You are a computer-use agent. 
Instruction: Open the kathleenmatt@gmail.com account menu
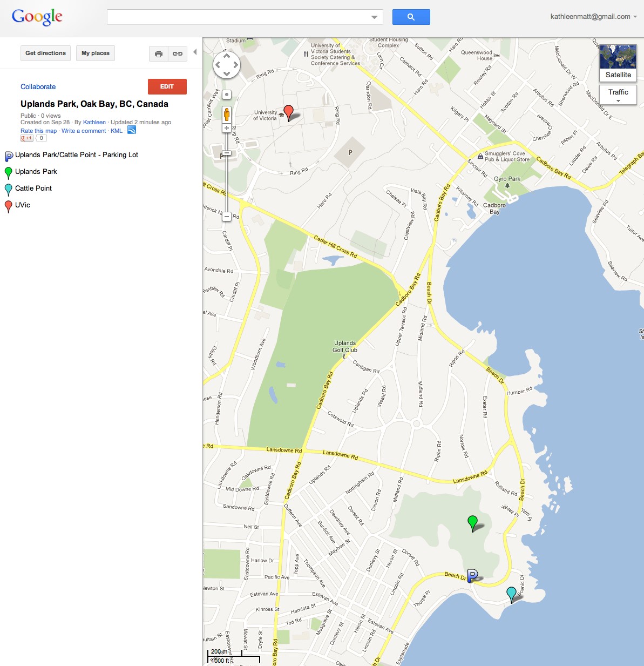coord(594,17)
